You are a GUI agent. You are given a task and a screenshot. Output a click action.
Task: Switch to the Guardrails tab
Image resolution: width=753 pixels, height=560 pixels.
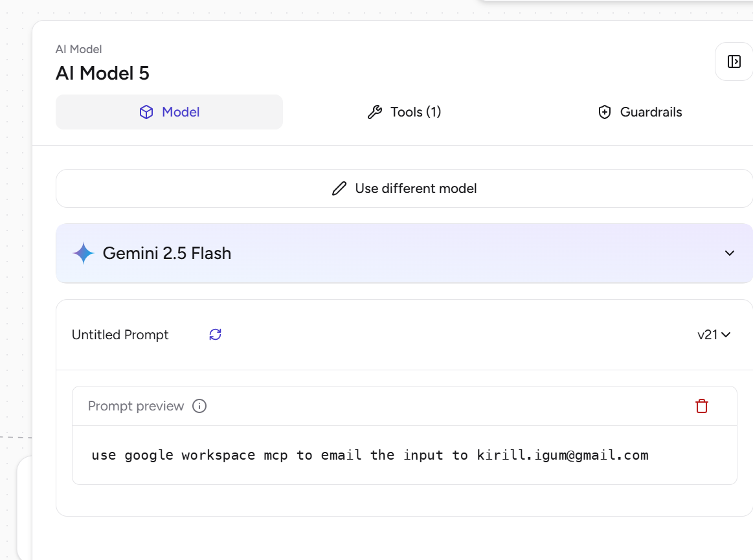(639, 112)
